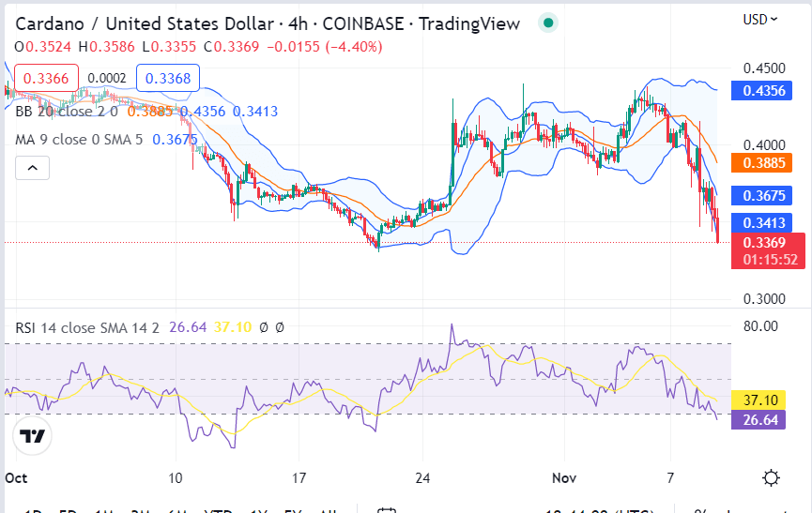Click the 10 date label on time axis
The image size is (812, 513).
pyautogui.click(x=175, y=478)
